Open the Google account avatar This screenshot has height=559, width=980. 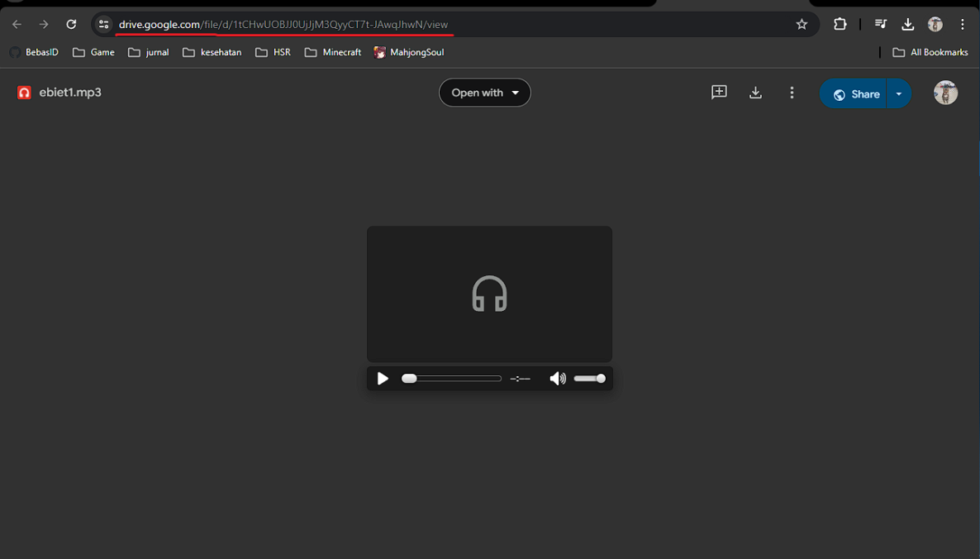[x=945, y=93]
